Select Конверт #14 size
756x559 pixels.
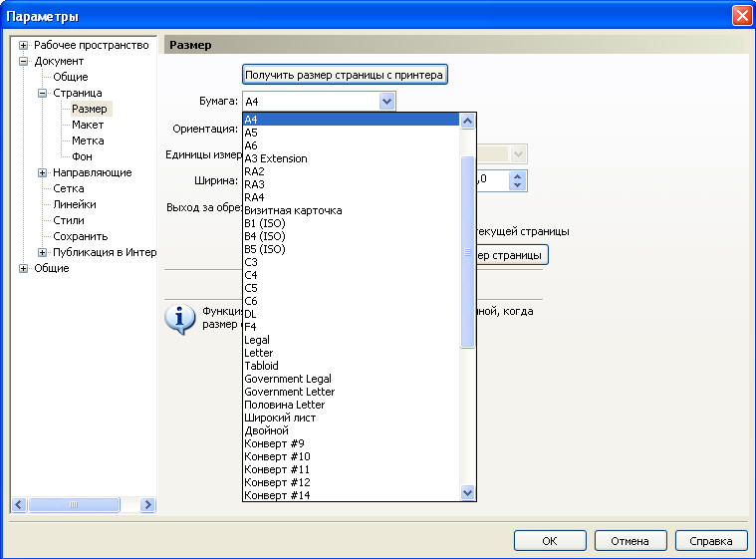pos(351,495)
